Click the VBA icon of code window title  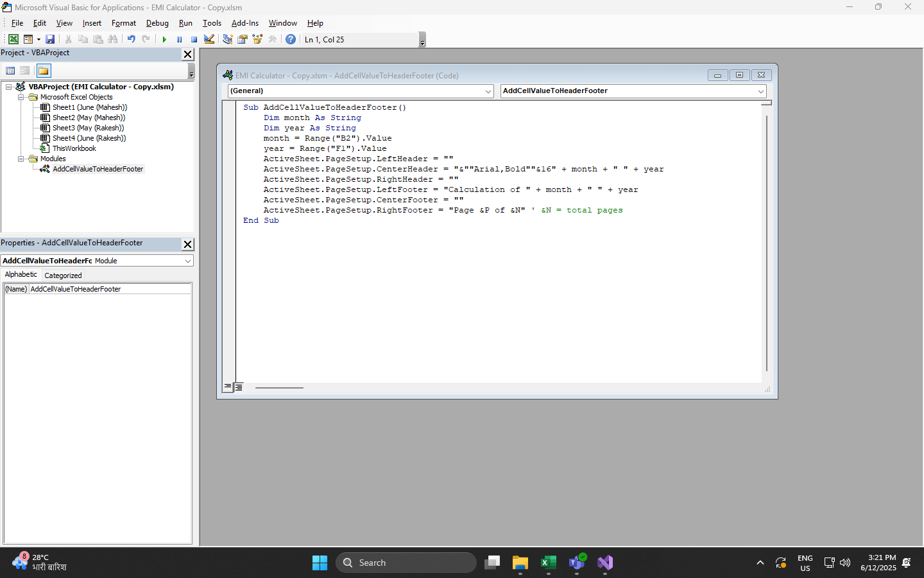point(228,75)
